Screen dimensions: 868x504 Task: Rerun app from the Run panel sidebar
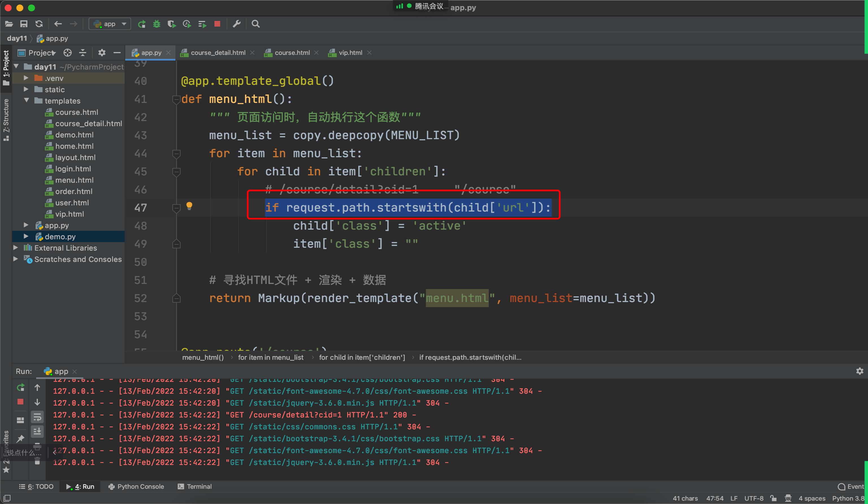20,387
